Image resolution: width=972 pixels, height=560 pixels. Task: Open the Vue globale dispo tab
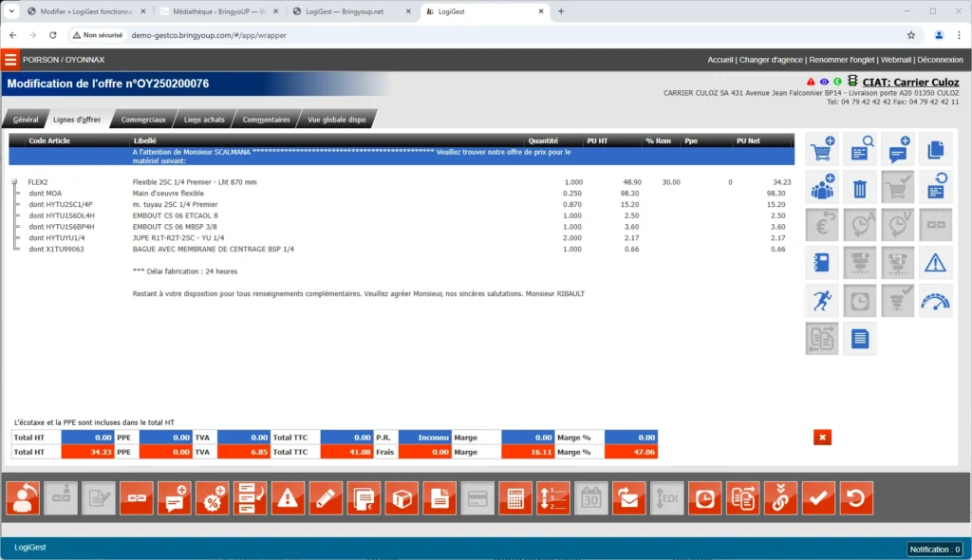pyautogui.click(x=336, y=120)
